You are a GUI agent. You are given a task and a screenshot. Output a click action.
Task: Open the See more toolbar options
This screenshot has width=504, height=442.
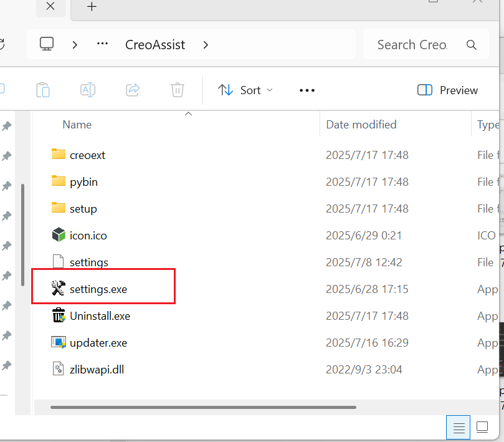307,90
